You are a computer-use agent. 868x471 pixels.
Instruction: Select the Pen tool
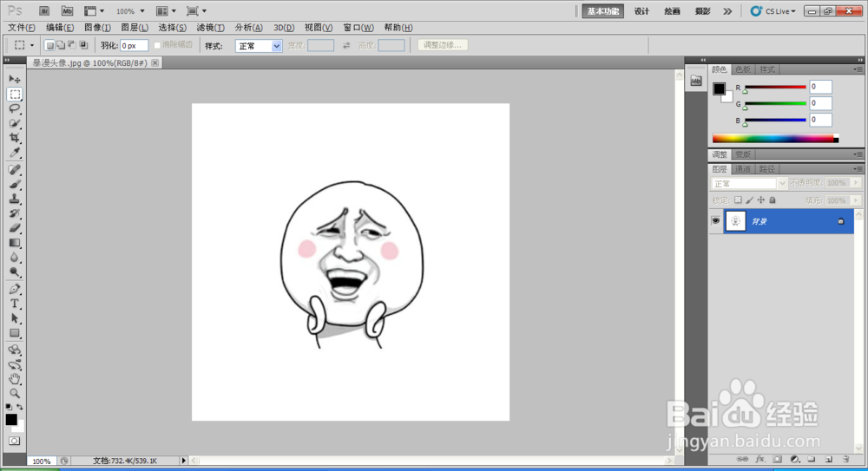[x=15, y=289]
